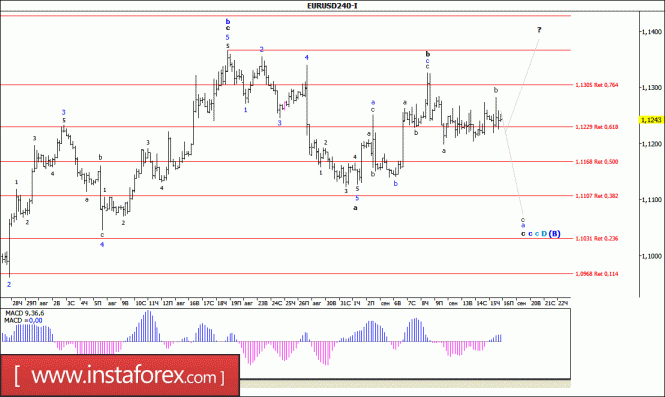
Task: Select the 1,1168 Ret 0,500 level label
Action: point(596,162)
